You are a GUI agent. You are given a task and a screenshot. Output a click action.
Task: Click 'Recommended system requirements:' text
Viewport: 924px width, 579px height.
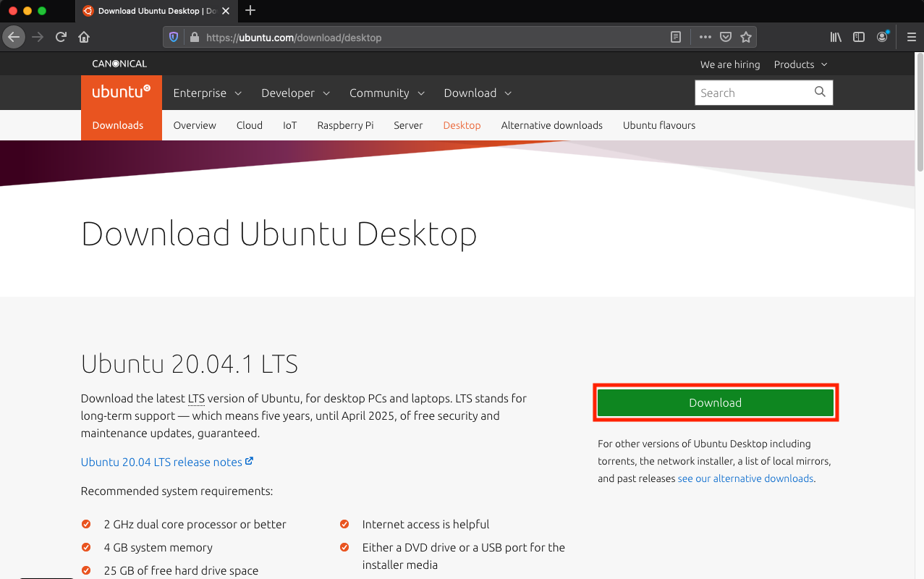pos(177,491)
